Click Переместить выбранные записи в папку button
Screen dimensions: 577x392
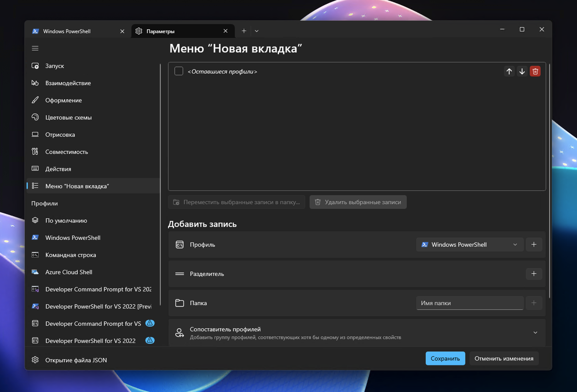237,202
